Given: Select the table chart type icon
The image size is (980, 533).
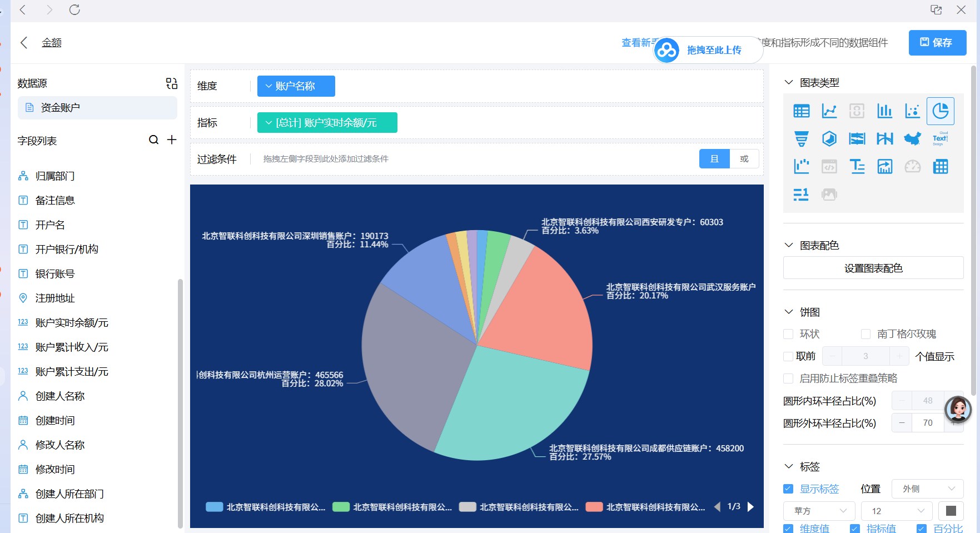Looking at the screenshot, I should pos(801,111).
